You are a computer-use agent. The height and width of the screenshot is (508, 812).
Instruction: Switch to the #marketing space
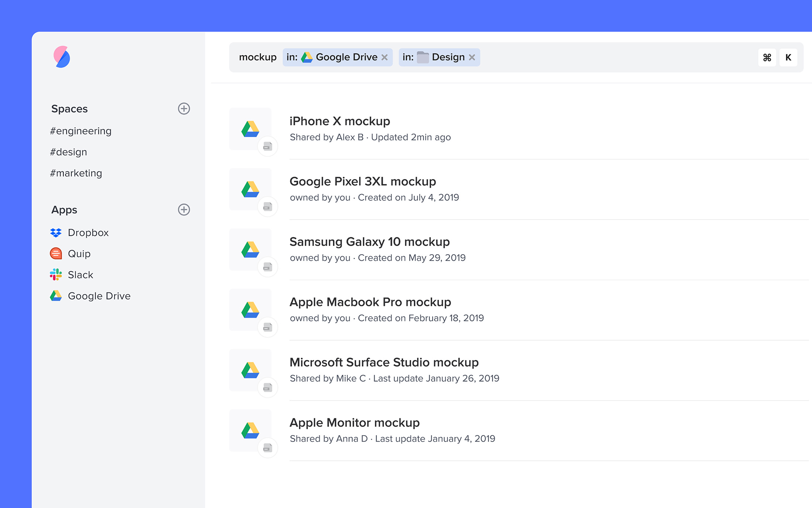click(x=76, y=173)
